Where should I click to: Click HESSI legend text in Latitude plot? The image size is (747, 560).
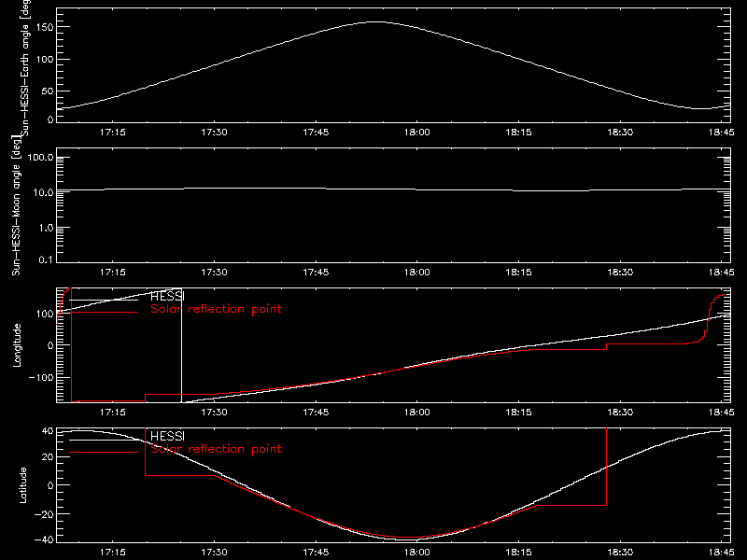click(167, 437)
